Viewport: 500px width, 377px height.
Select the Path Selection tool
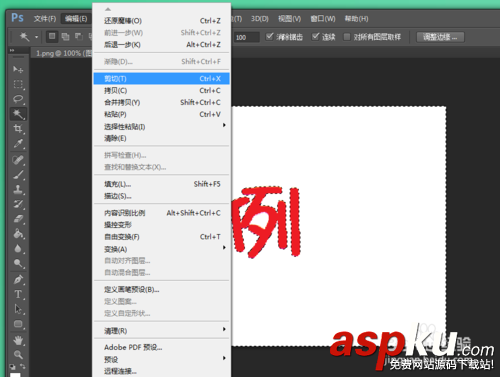[x=18, y=309]
